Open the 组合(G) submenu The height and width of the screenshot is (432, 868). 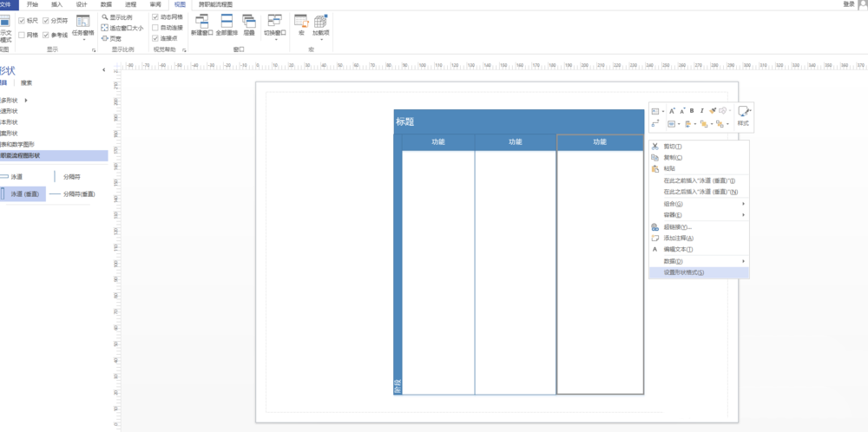[x=699, y=204]
